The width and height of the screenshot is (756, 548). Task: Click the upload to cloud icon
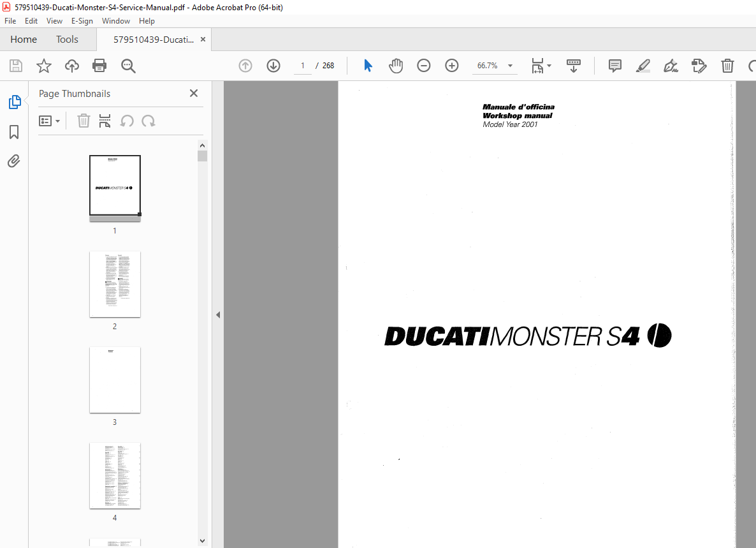[72, 66]
